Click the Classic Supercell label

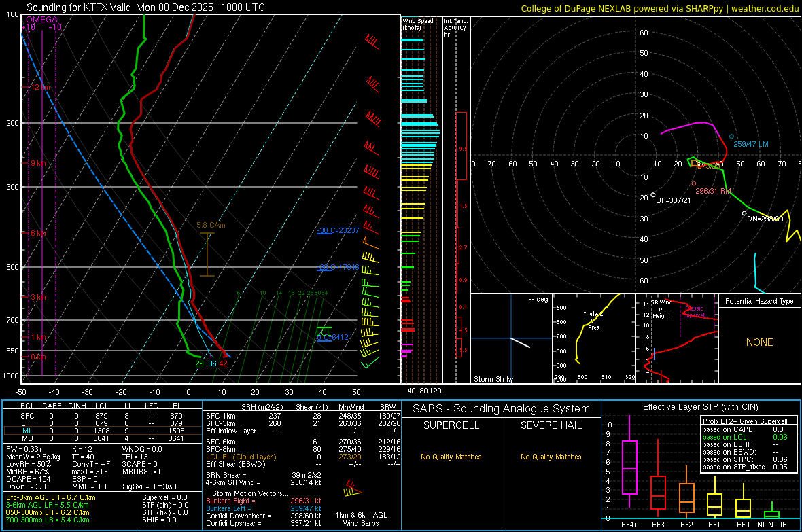(695, 312)
